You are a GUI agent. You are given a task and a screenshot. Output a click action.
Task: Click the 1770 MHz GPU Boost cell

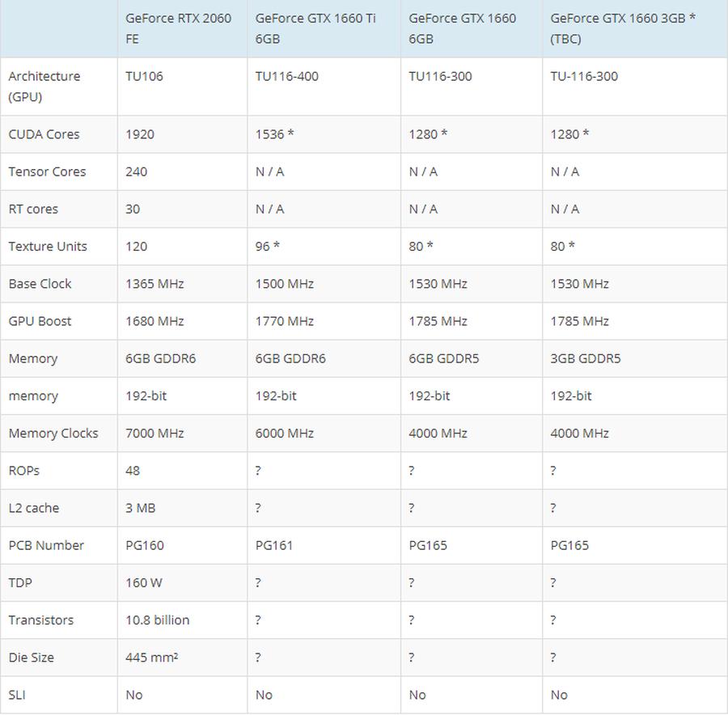pyautogui.click(x=285, y=321)
